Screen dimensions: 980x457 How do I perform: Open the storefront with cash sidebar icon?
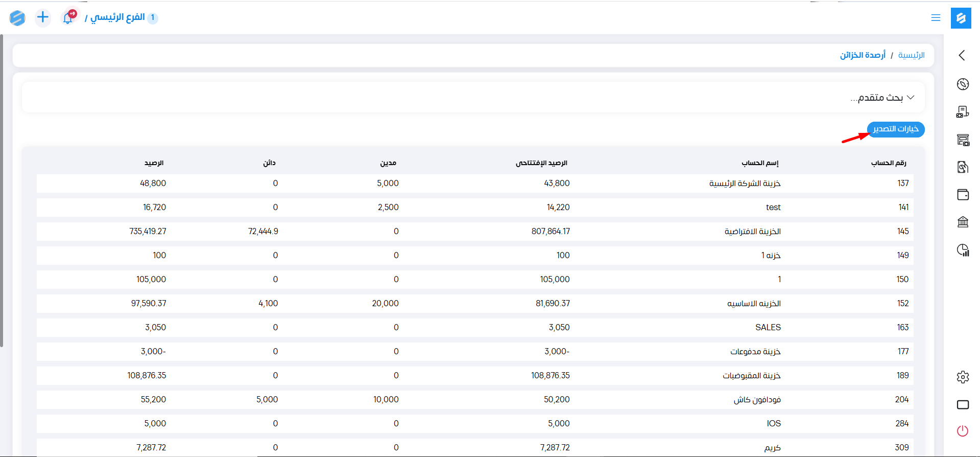pos(963,140)
